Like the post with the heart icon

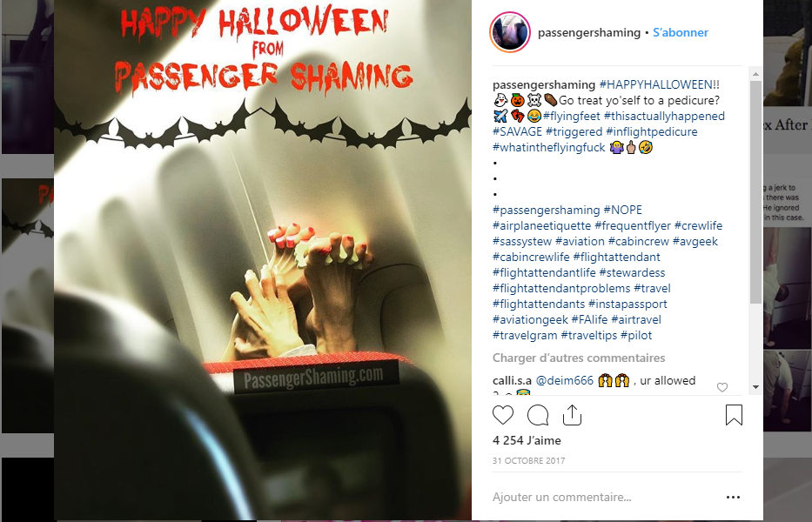point(503,415)
